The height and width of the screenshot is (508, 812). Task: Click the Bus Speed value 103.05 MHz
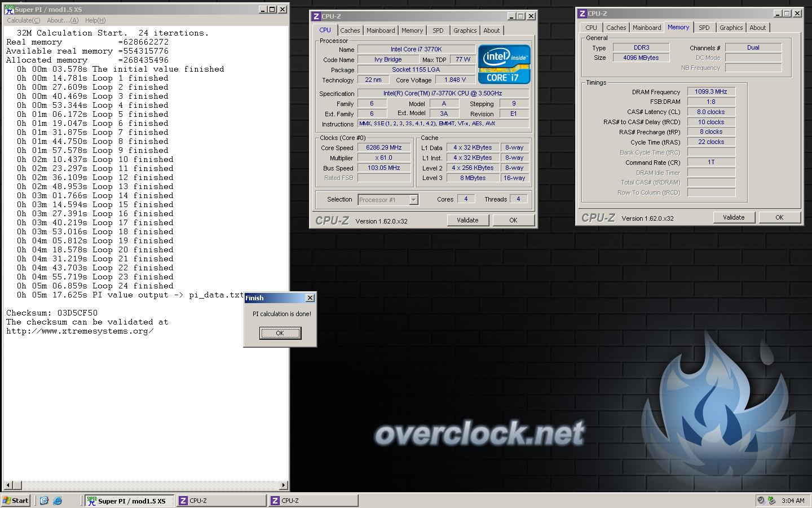[384, 168]
